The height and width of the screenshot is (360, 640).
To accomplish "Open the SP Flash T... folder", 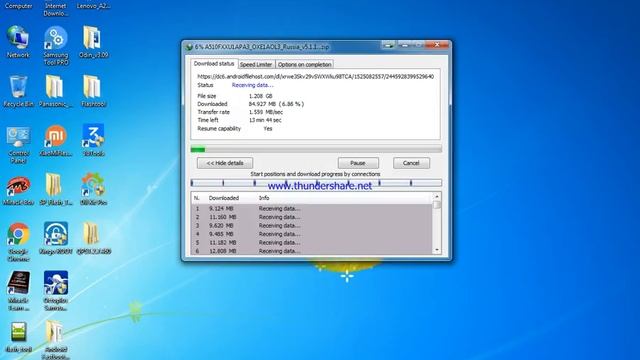I will point(56,189).
